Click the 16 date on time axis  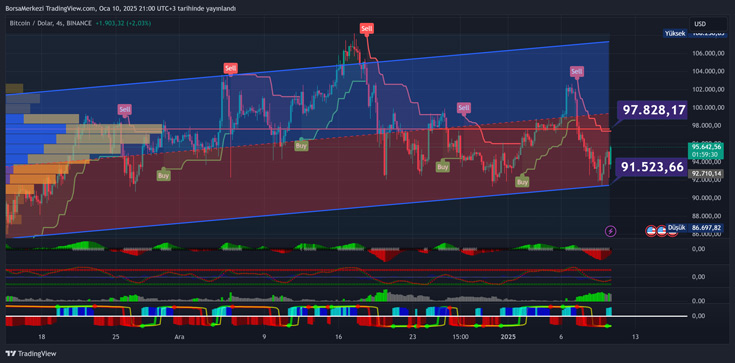pos(339,337)
